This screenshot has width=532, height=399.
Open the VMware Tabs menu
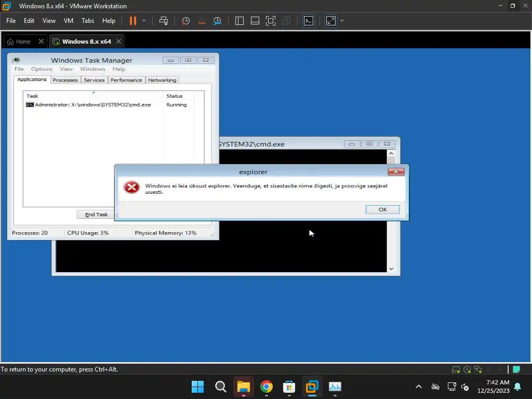point(87,21)
